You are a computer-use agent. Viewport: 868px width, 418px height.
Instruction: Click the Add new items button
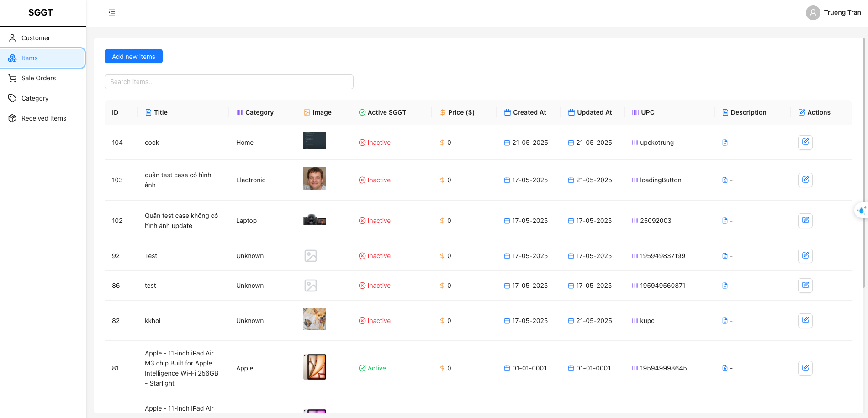click(133, 56)
